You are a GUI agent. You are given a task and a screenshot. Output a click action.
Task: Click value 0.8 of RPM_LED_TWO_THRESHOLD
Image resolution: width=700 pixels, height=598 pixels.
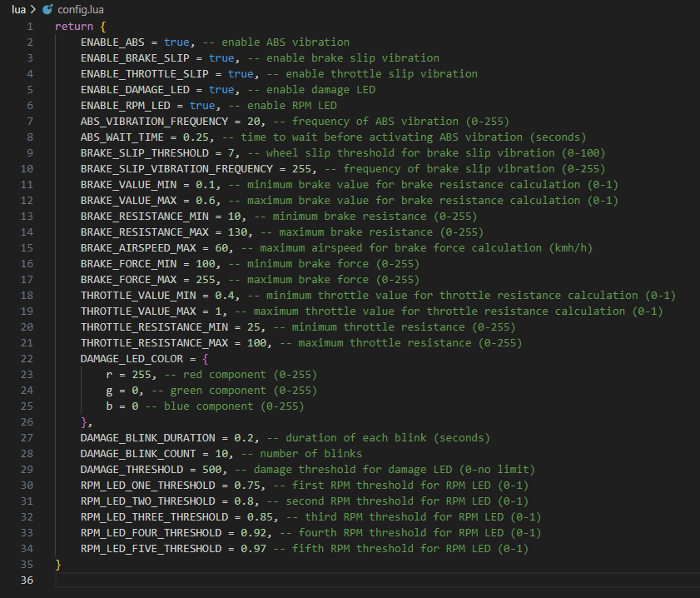(x=244, y=501)
